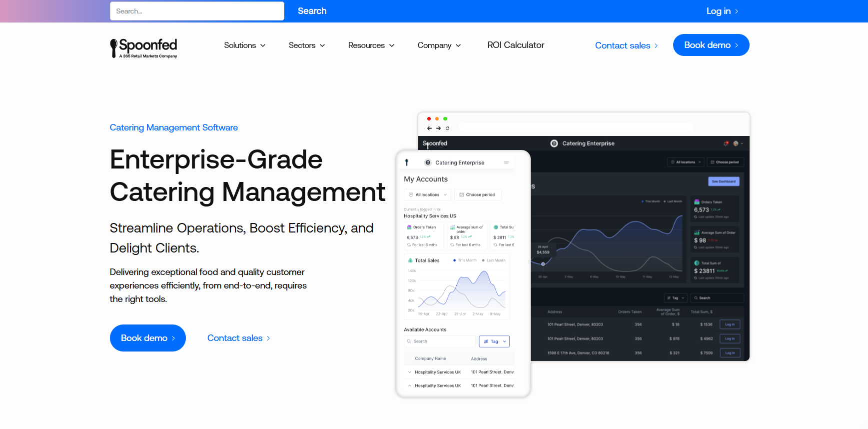This screenshot has width=868, height=429.
Task: Expand the first Hospitality Services UK row
Action: point(410,372)
